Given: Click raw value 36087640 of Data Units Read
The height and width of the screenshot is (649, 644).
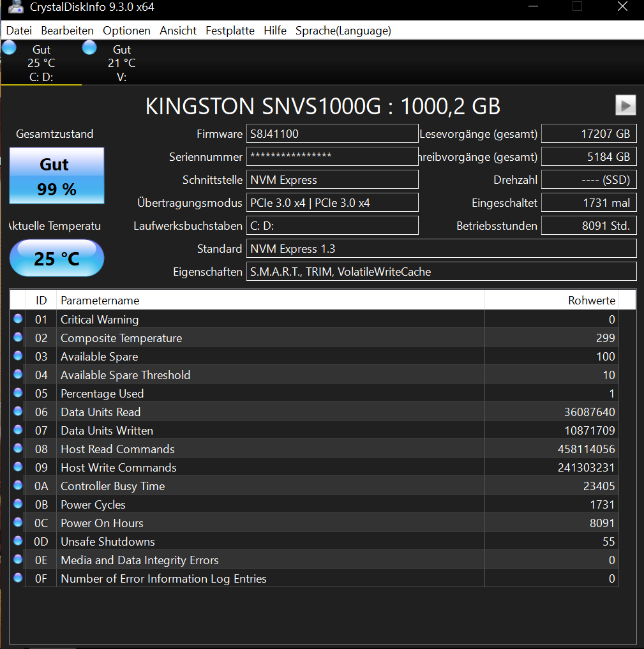Looking at the screenshot, I should pyautogui.click(x=589, y=412).
